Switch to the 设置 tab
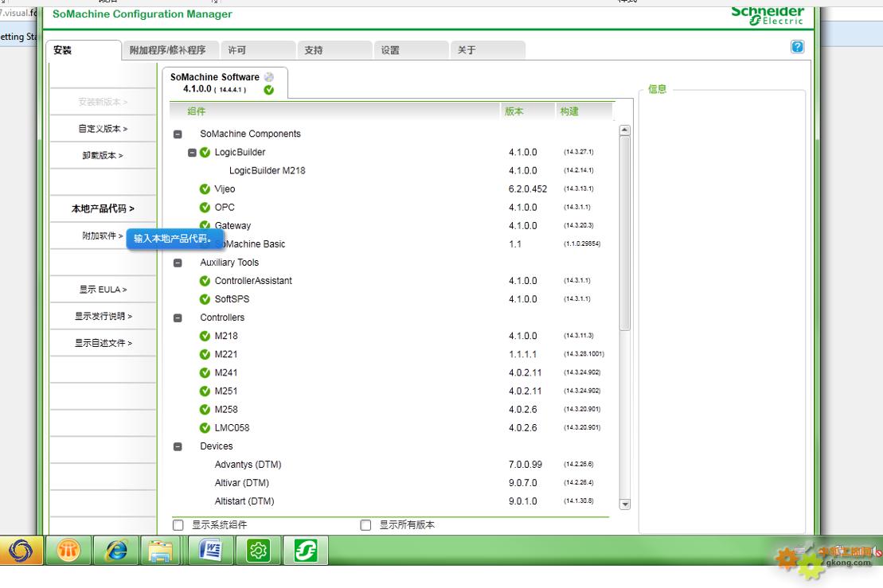 point(411,50)
